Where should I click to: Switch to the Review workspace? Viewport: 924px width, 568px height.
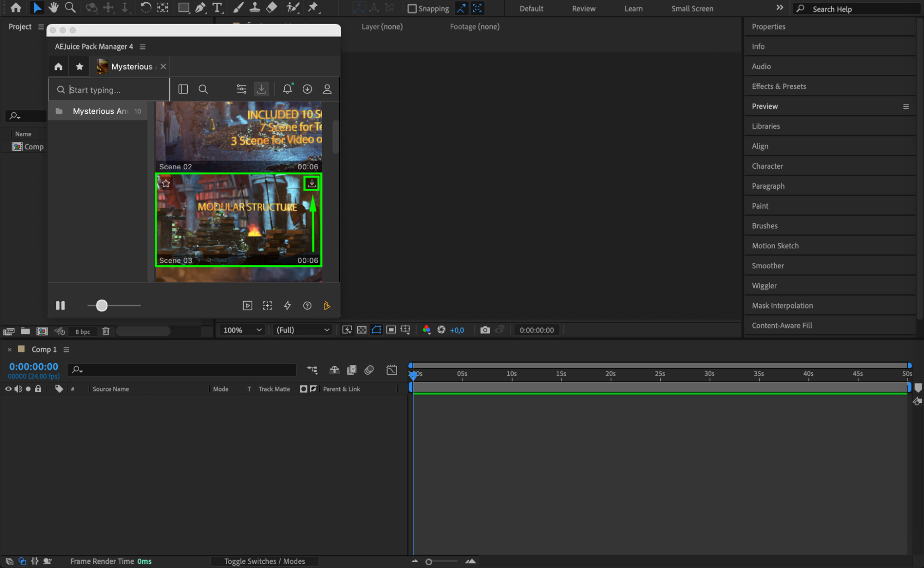583,9
